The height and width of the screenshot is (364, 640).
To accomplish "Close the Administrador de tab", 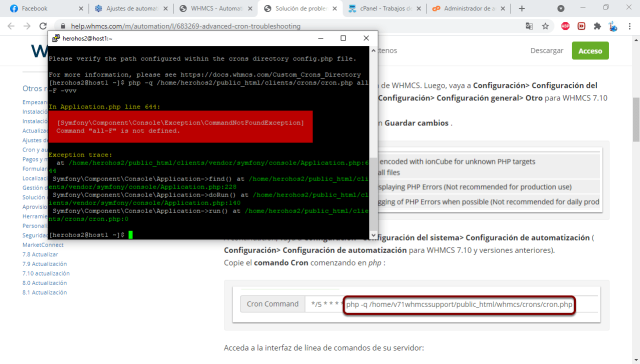I will [503, 8].
